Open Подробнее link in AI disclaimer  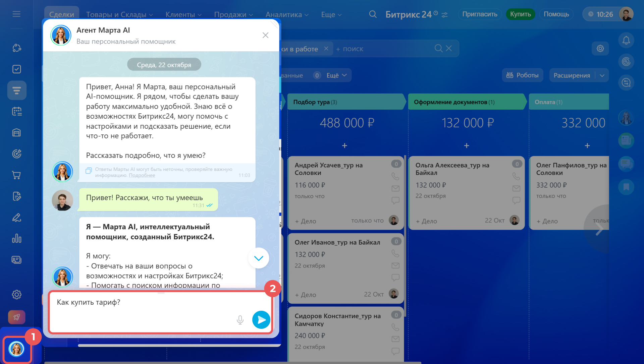point(142,175)
